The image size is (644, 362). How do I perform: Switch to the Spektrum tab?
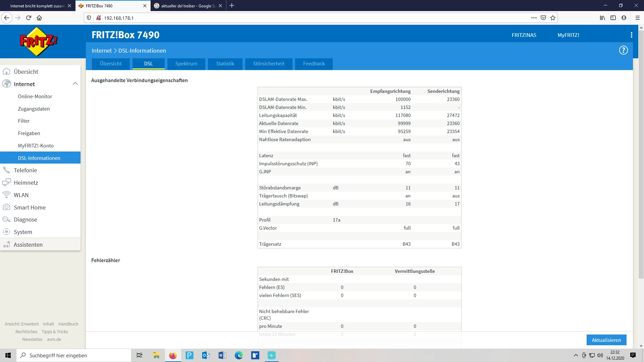186,64
